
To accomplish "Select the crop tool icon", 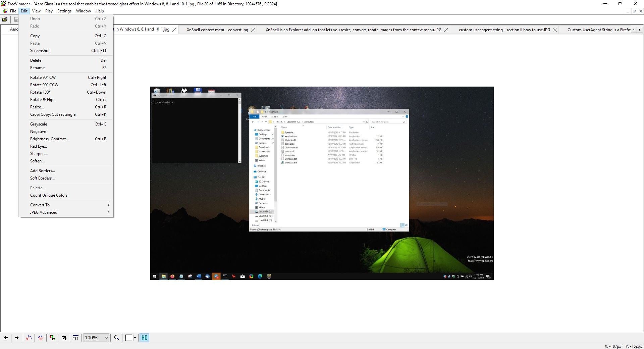I will (x=64, y=338).
